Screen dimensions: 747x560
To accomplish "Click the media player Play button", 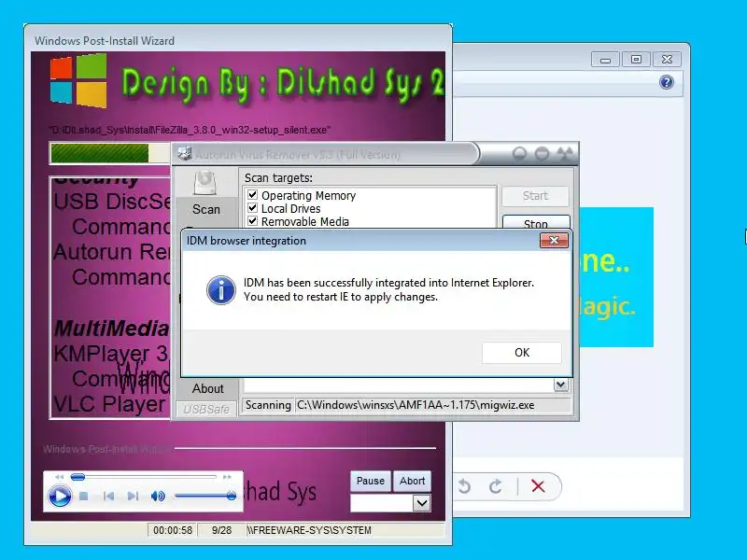I will click(x=60, y=497).
